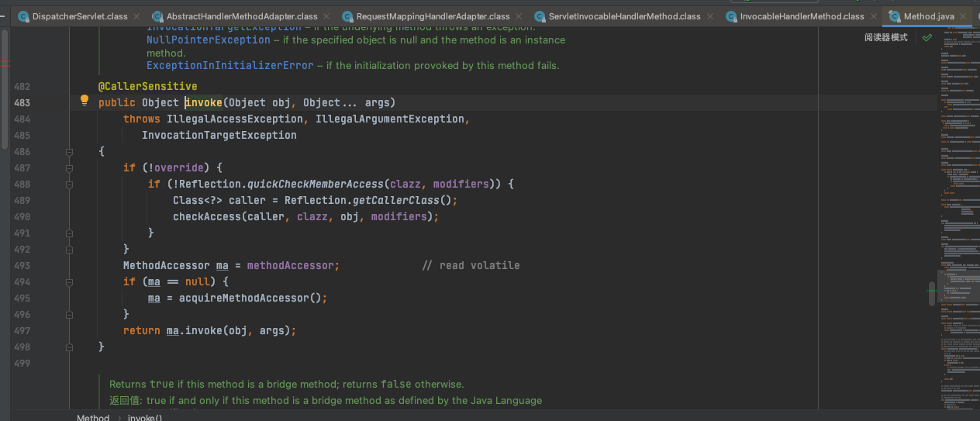Click the invoke() breadcrumb item
Screen dimensions: 980x421
[x=145, y=417]
